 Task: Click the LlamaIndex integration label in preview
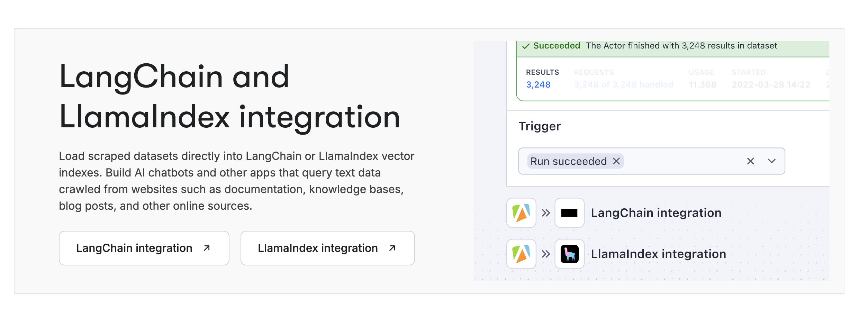pyautogui.click(x=658, y=254)
